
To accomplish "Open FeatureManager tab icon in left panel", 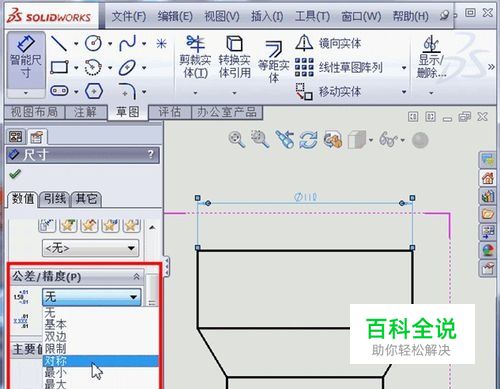I will [x=16, y=136].
